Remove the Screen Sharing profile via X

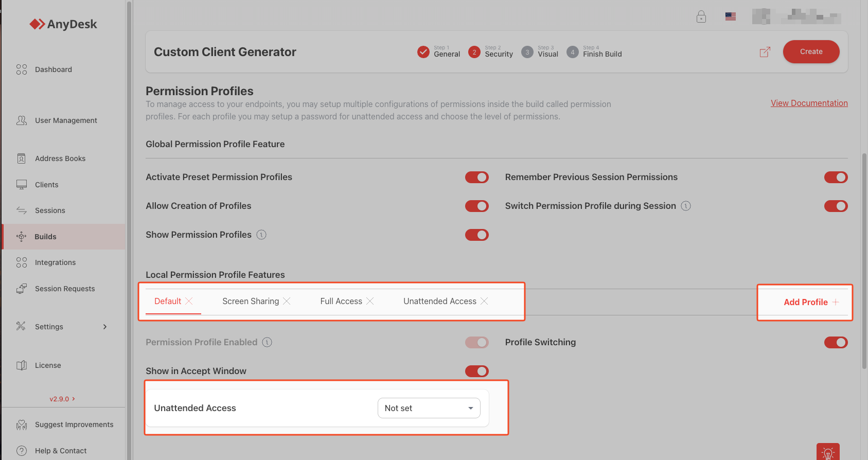coord(287,301)
